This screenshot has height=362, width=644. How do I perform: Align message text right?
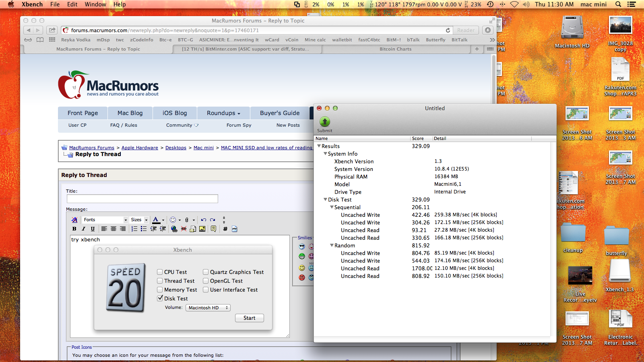click(122, 229)
